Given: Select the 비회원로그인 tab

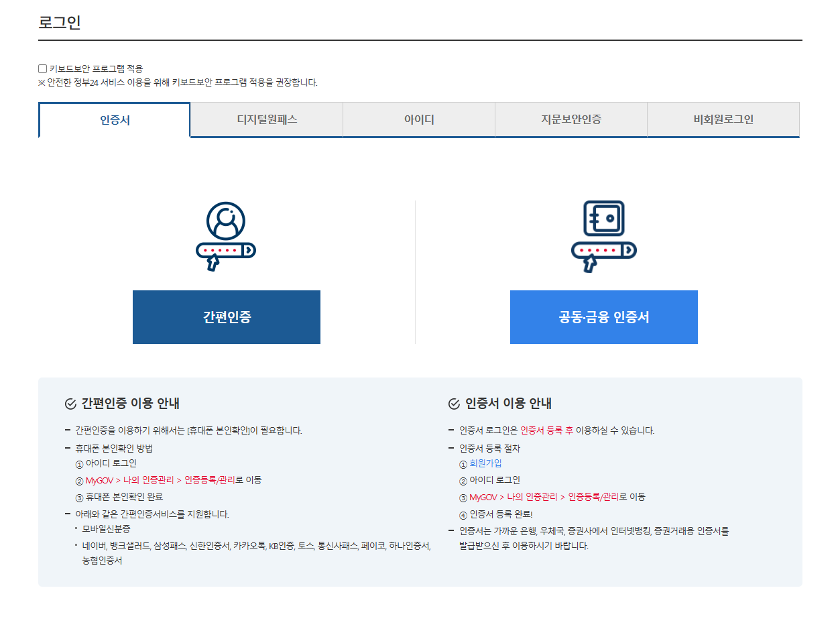Looking at the screenshot, I should pyautogui.click(x=723, y=119).
